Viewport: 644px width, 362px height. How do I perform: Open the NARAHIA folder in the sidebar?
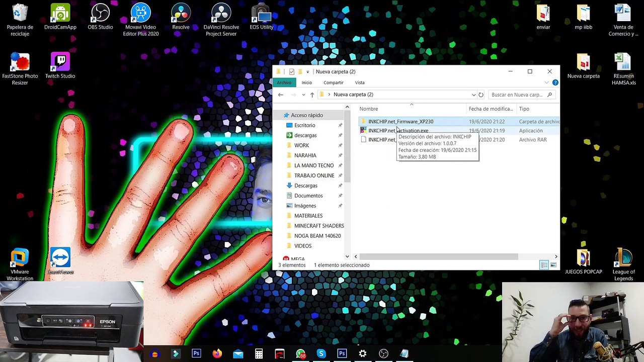(305, 155)
